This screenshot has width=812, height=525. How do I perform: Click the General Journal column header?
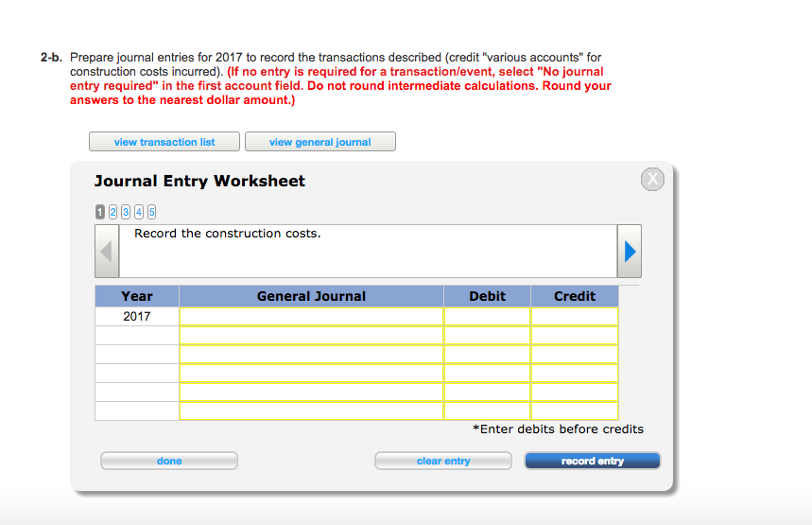pyautogui.click(x=311, y=296)
